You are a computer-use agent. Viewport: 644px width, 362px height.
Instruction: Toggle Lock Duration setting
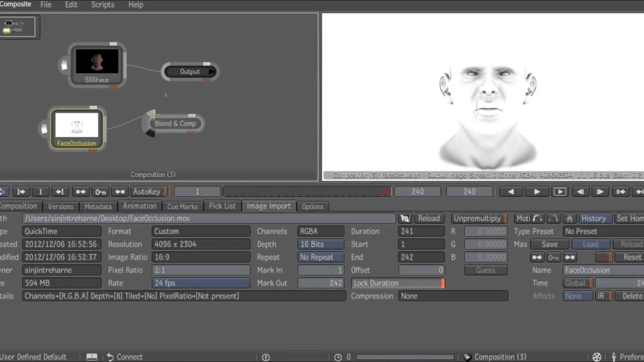pyautogui.click(x=398, y=283)
